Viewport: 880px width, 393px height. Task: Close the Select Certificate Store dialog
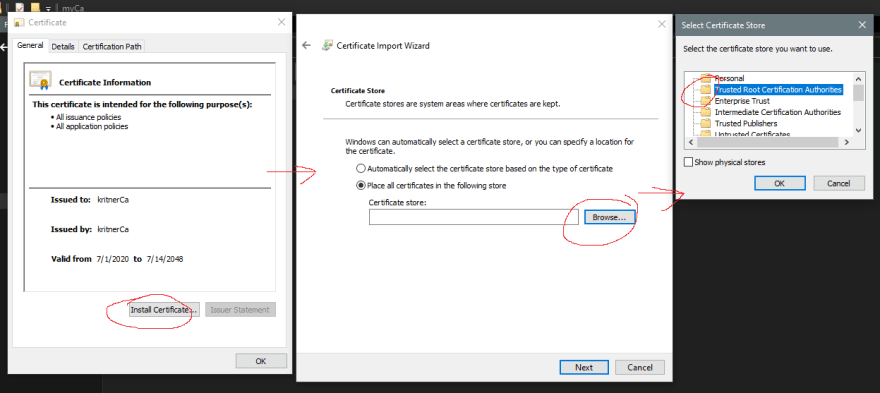point(862,25)
